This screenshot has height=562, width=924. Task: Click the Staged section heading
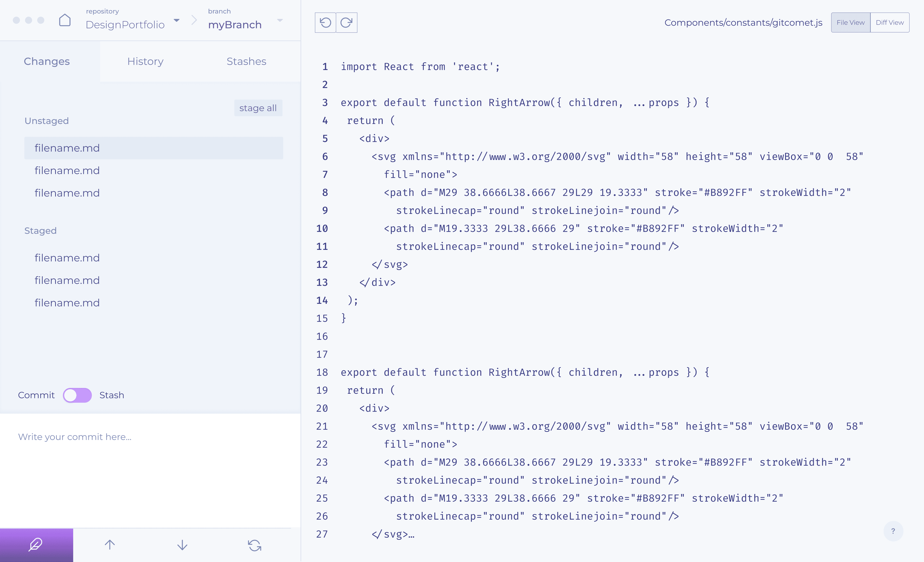tap(40, 231)
